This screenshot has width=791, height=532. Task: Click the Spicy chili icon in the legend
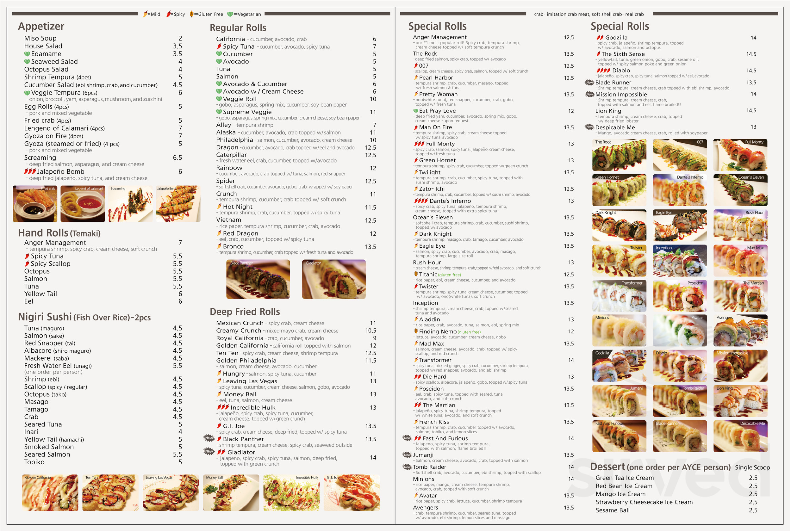point(169,14)
